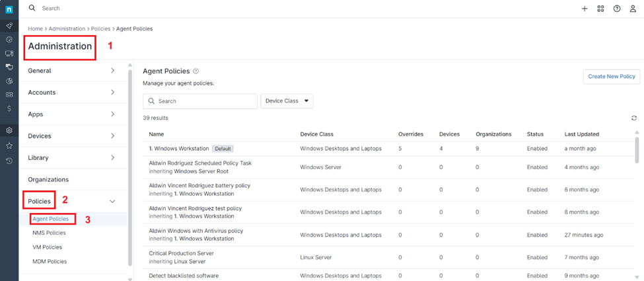
Task: Click the Create New Policy button
Action: click(612, 77)
